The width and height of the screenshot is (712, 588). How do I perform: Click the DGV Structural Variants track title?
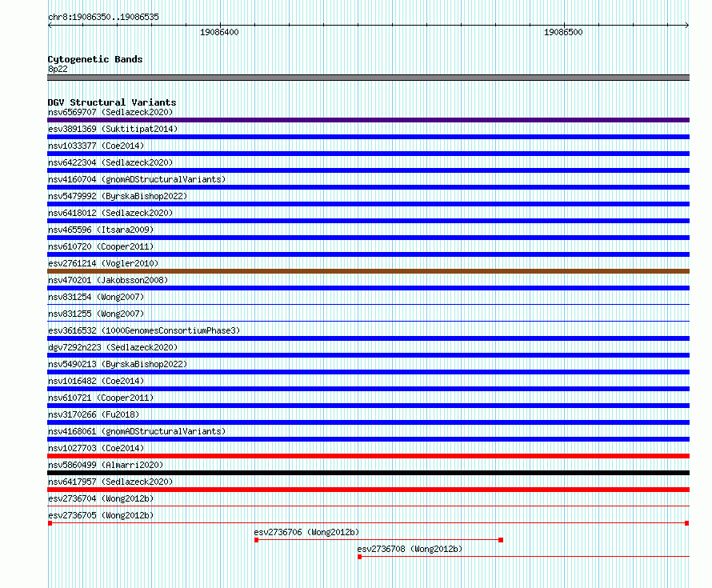(x=112, y=102)
